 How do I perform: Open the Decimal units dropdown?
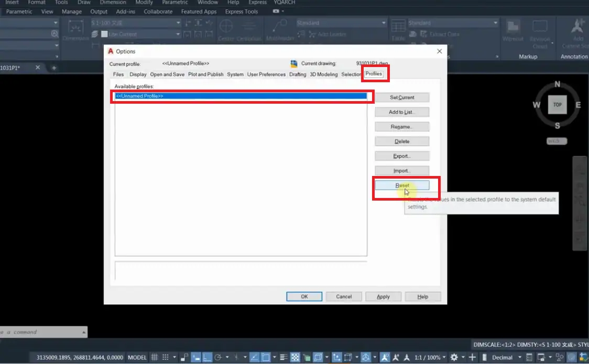[x=506, y=357]
